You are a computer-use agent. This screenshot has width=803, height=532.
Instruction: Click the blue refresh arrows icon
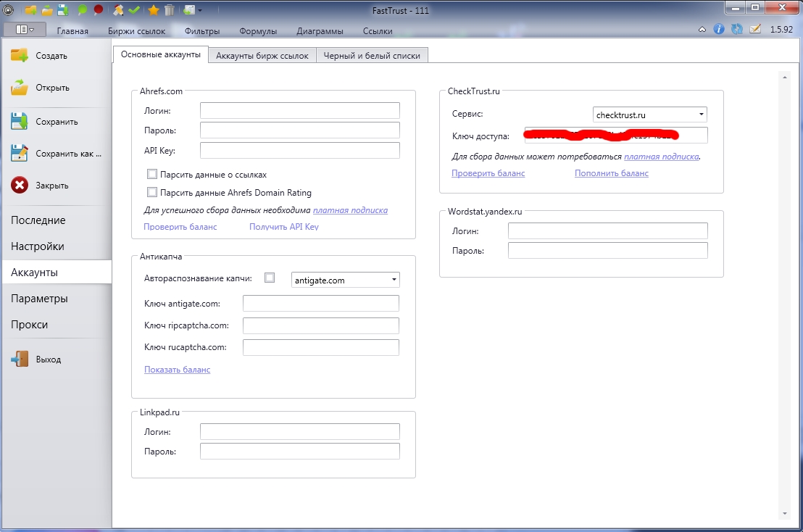(737, 29)
